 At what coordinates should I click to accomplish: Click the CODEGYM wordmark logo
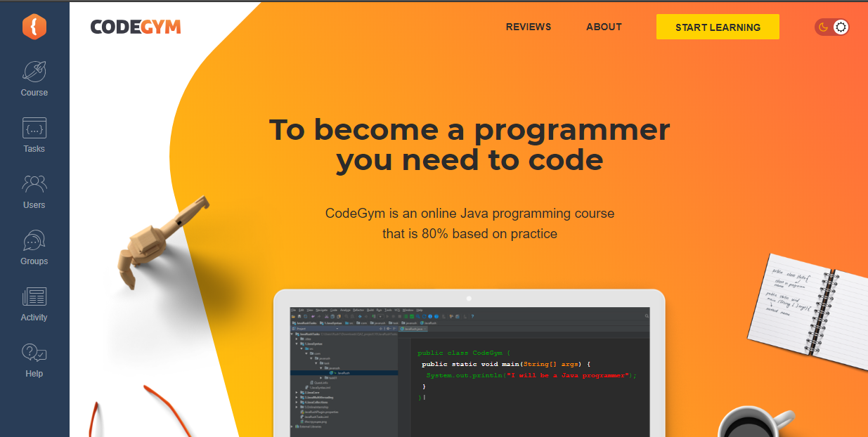[x=136, y=27]
